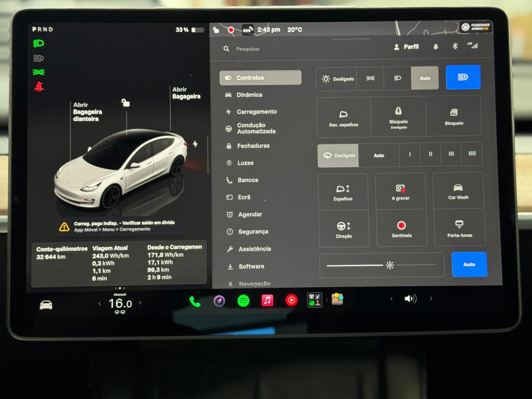Tap the auto high-beam indicator on left
532x399 pixels.
coord(39,58)
